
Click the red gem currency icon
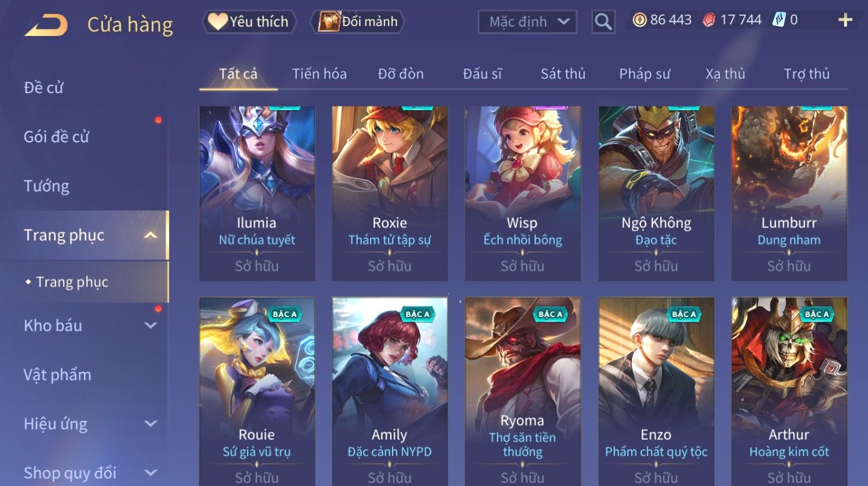click(709, 20)
